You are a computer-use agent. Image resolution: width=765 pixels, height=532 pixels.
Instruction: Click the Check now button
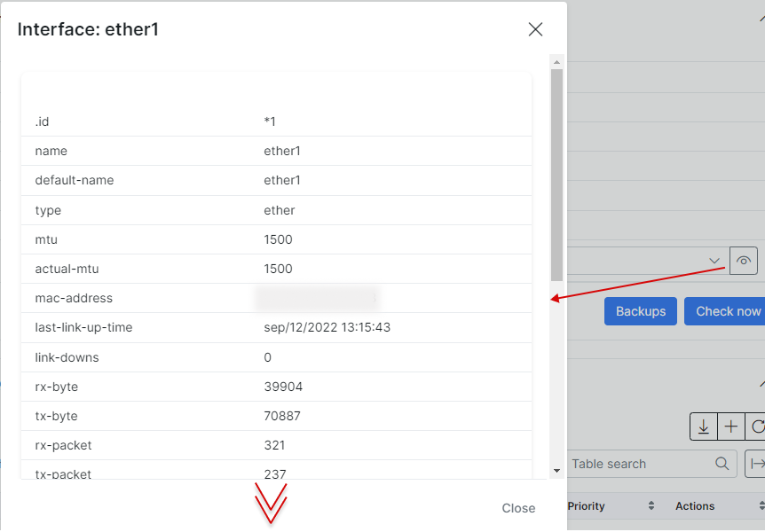click(725, 311)
